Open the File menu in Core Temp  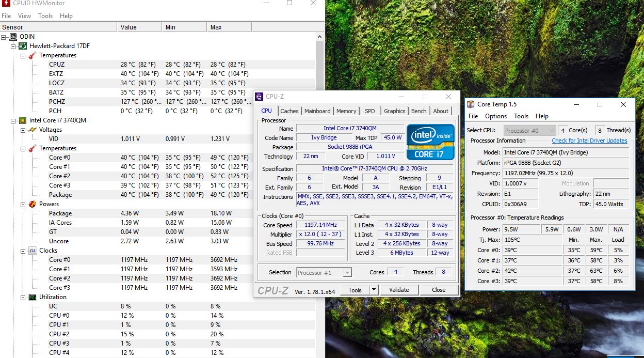tap(473, 116)
